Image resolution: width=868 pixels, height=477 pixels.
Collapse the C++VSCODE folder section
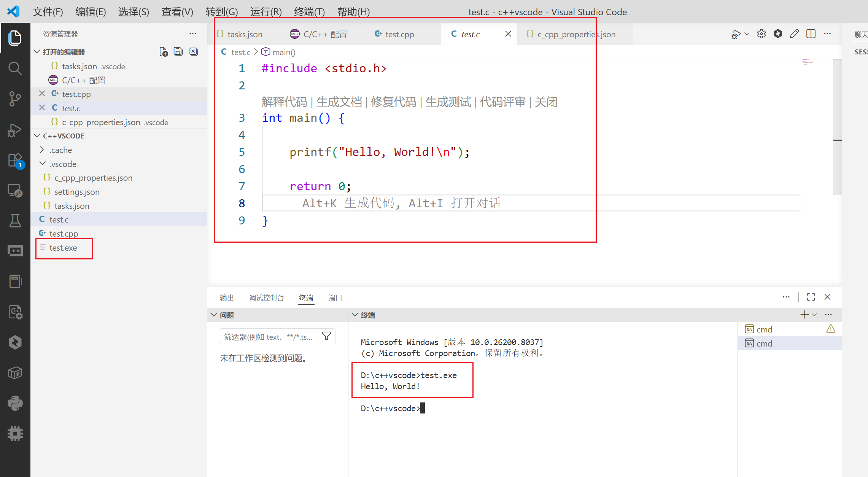click(x=37, y=136)
